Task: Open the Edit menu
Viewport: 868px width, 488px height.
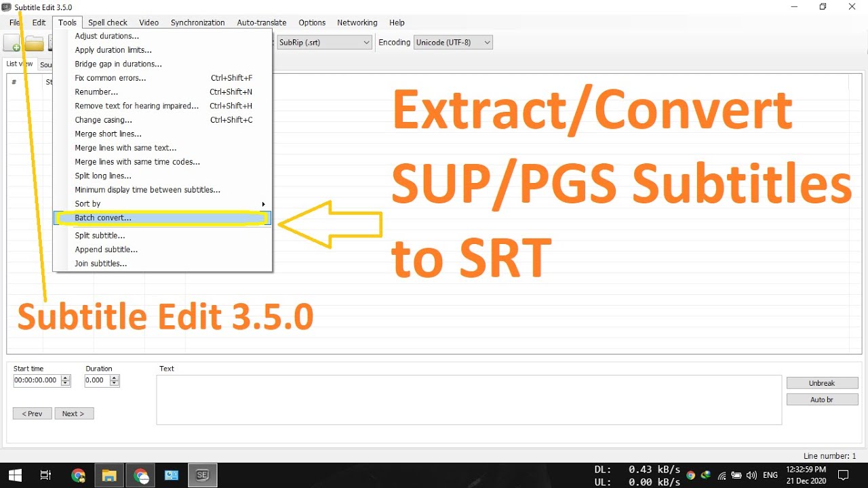Action: (x=39, y=22)
